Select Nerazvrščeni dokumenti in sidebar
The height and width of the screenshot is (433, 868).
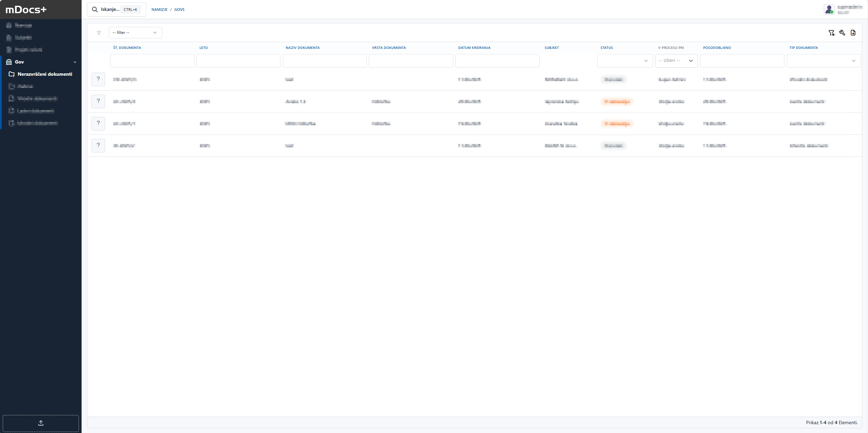click(45, 74)
